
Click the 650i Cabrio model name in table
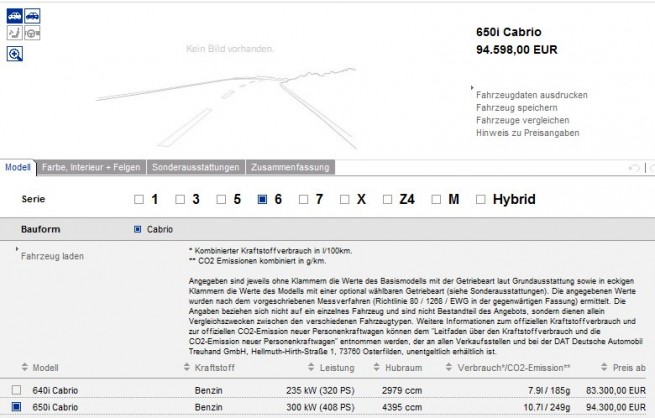[55, 407]
